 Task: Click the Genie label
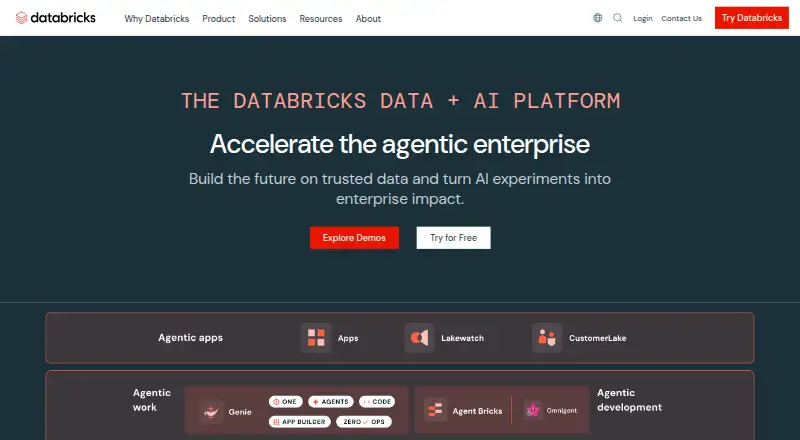click(240, 412)
